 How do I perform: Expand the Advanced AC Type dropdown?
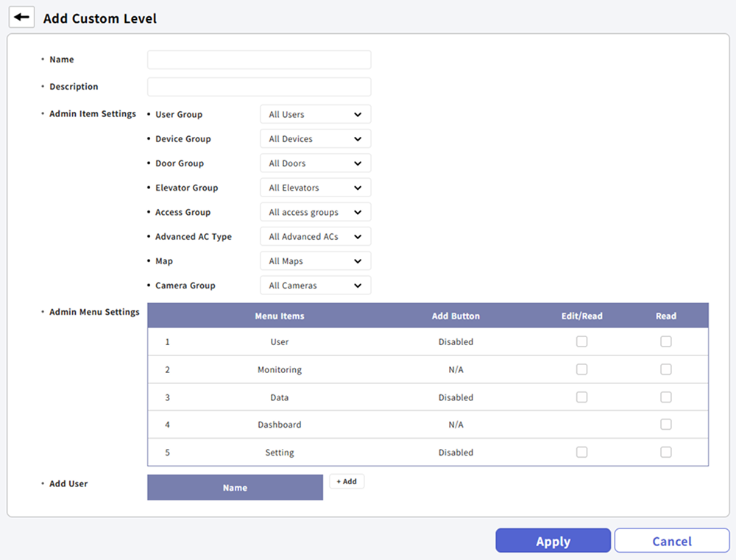(x=315, y=237)
